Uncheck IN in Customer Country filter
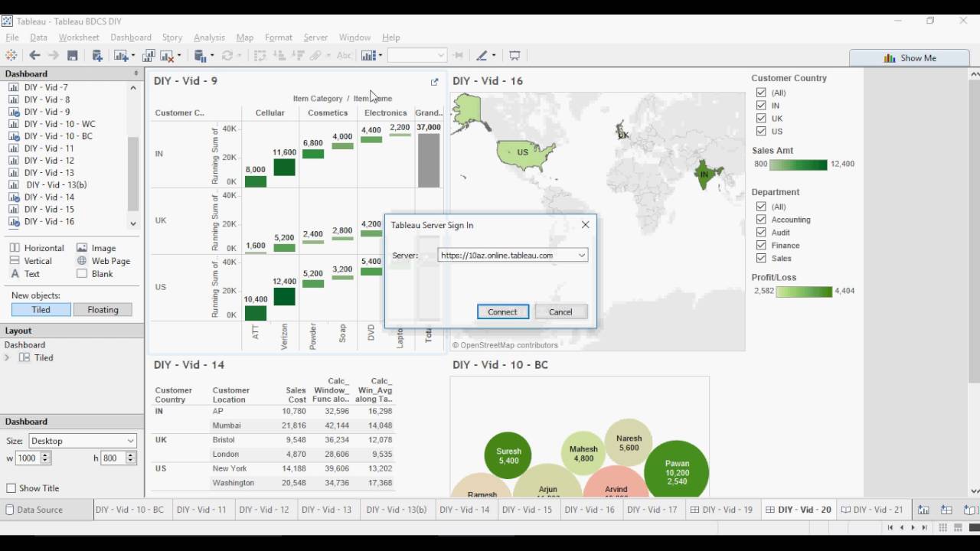The width and height of the screenshot is (980, 551). [761, 106]
